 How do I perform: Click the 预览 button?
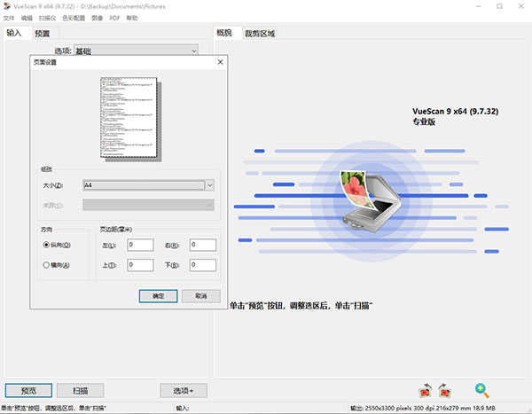(x=28, y=391)
